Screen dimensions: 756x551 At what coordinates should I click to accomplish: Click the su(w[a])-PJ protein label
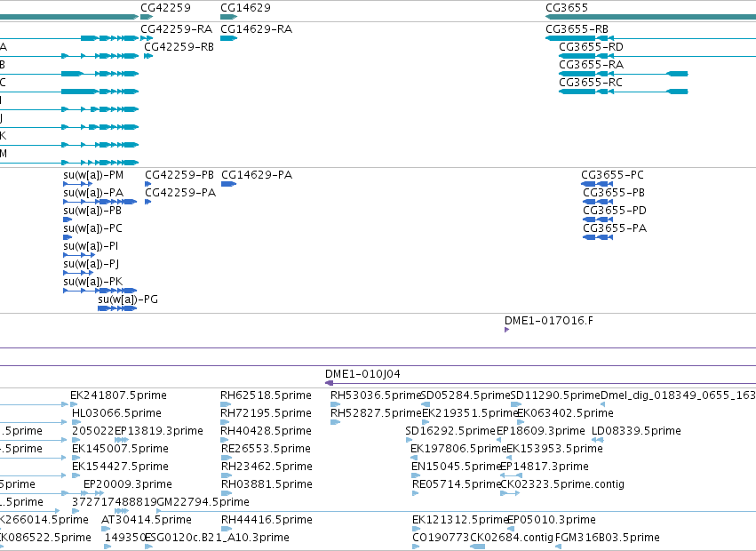[x=92, y=264]
